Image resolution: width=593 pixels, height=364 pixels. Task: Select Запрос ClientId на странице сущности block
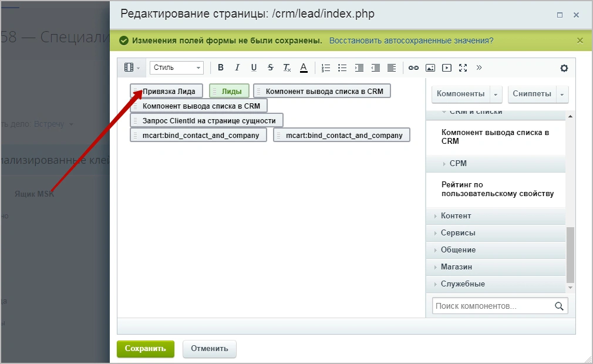[207, 120]
